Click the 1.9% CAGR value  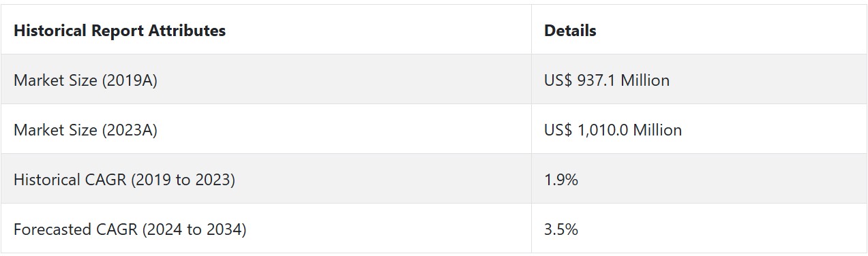pyautogui.click(x=561, y=180)
